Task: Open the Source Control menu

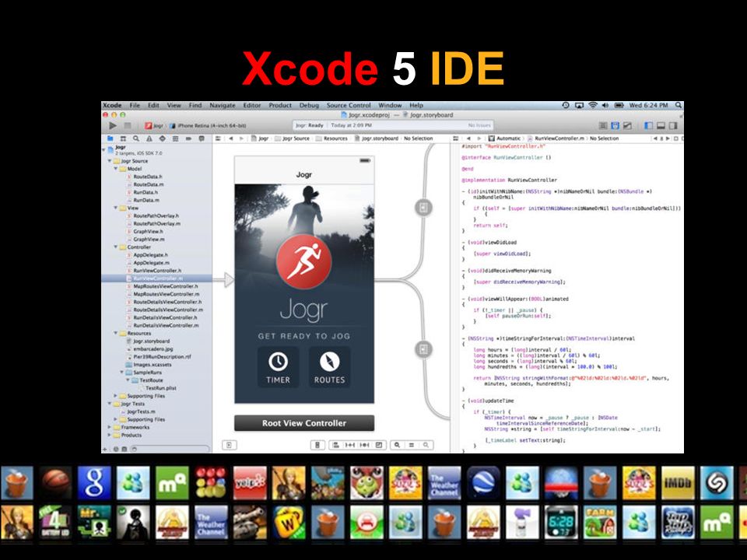Action: 349,105
